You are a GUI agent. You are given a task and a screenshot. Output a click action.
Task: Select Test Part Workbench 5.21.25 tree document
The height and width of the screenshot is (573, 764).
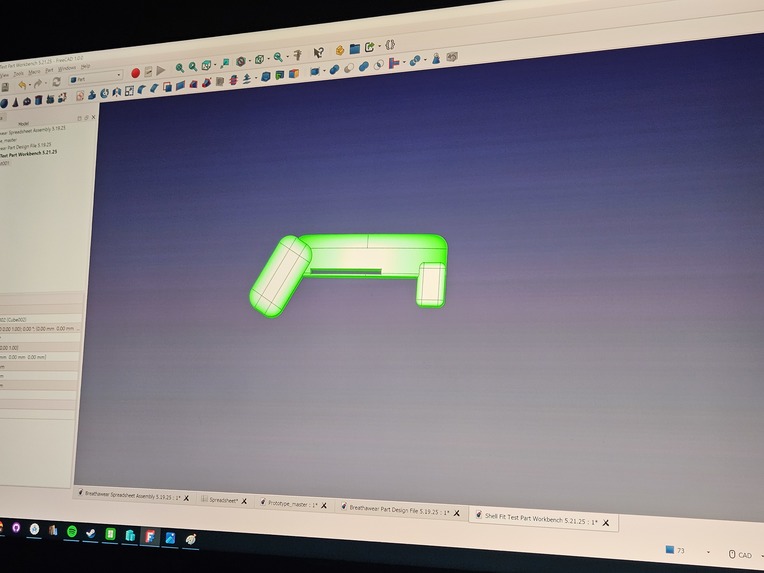[28, 153]
